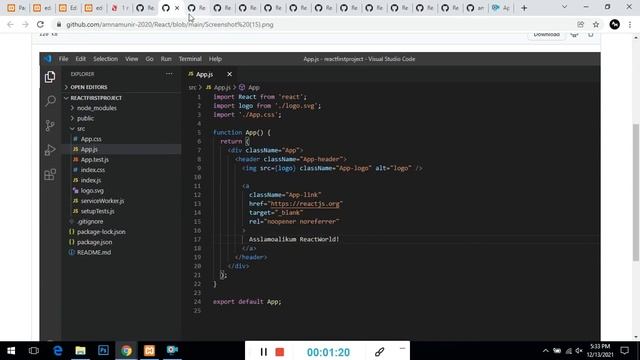Click the https://reactjs.org link in code
The width and height of the screenshot is (640, 360).
[305, 204]
